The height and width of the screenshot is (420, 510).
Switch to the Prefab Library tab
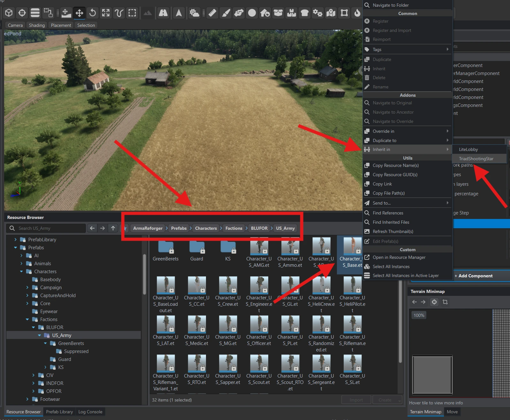pyautogui.click(x=59, y=412)
